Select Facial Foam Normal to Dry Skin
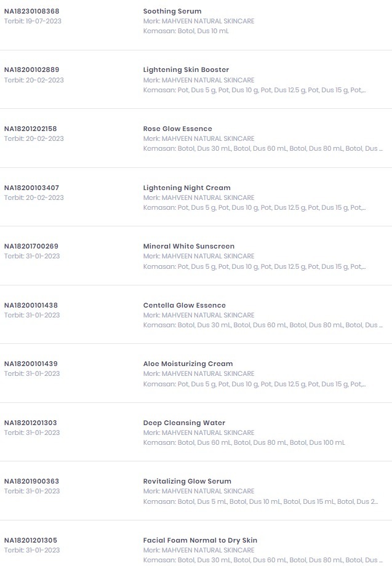The image size is (392, 566). tap(200, 540)
